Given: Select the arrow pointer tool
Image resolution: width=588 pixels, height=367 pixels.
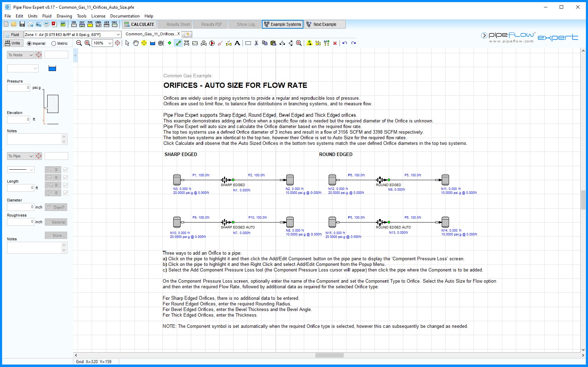Looking at the screenshot, I should click(127, 43).
